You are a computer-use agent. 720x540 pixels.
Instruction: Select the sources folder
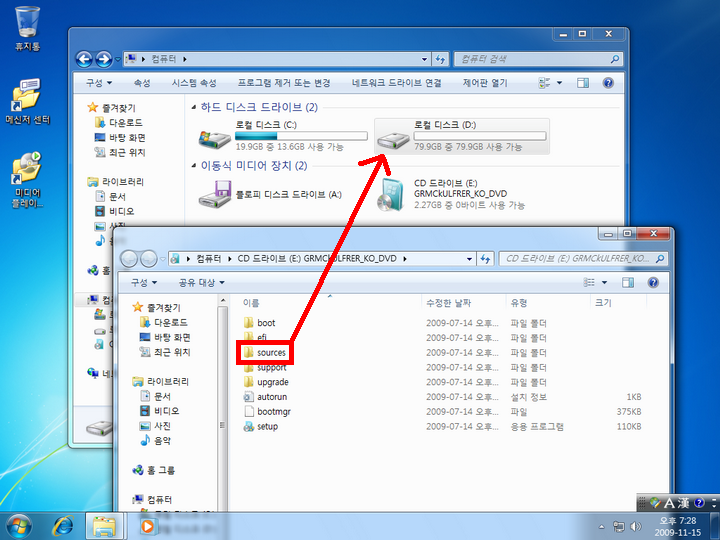(x=264, y=353)
